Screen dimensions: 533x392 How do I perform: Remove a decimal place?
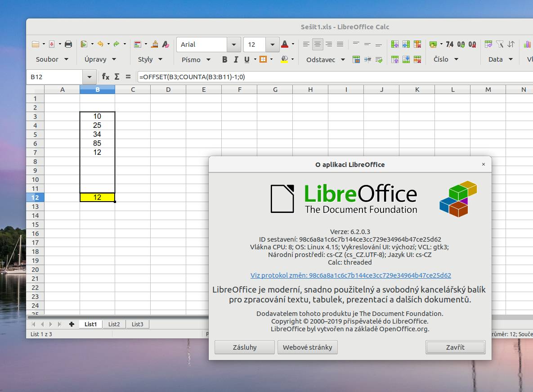pyautogui.click(x=472, y=44)
